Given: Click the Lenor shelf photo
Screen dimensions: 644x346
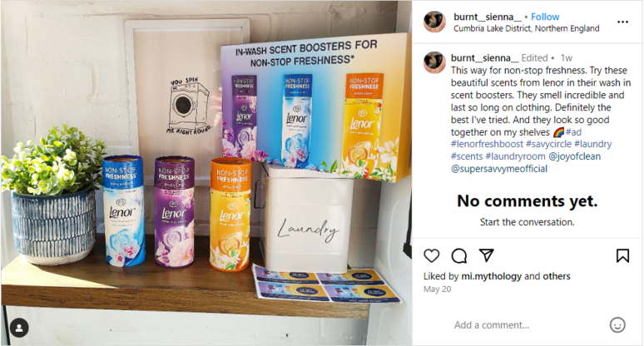Looking at the screenshot, I should coord(206,173).
